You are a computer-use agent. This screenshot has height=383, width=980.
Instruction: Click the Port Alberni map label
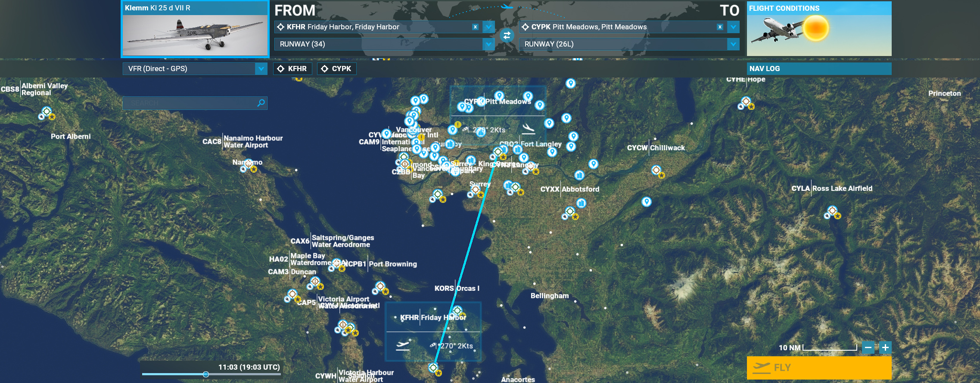point(71,137)
